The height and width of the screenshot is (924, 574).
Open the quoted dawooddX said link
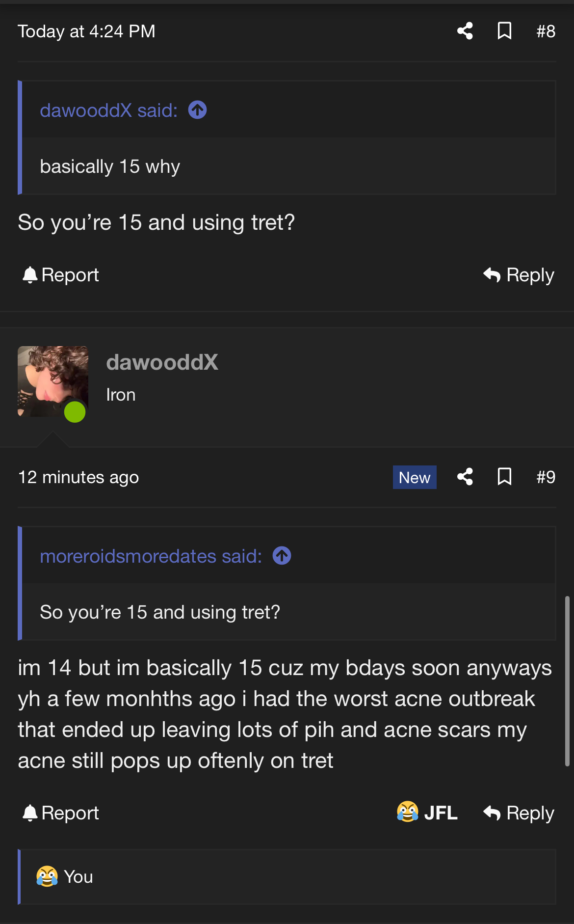108,110
